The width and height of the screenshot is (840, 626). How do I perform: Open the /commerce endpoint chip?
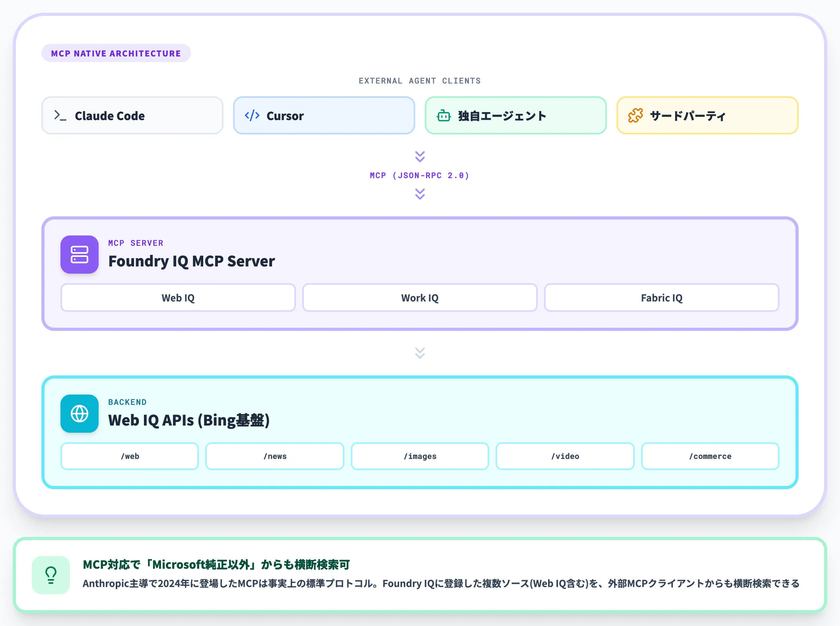click(710, 456)
